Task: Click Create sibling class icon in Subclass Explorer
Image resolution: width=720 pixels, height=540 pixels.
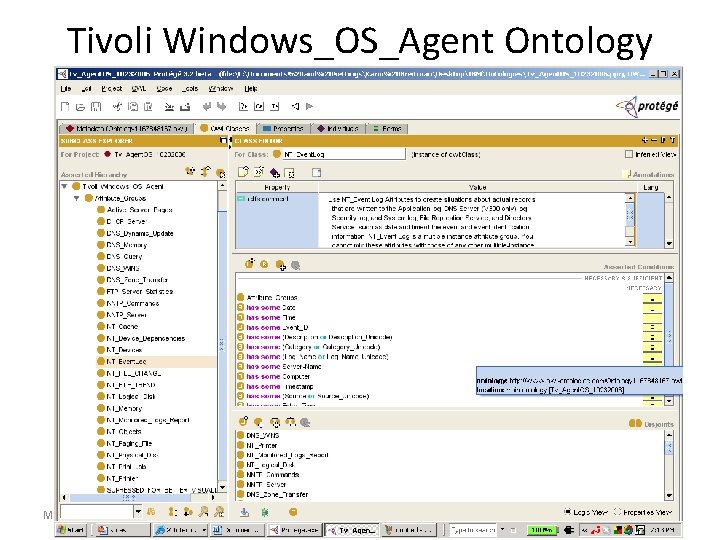Action: pyautogui.click(x=206, y=172)
